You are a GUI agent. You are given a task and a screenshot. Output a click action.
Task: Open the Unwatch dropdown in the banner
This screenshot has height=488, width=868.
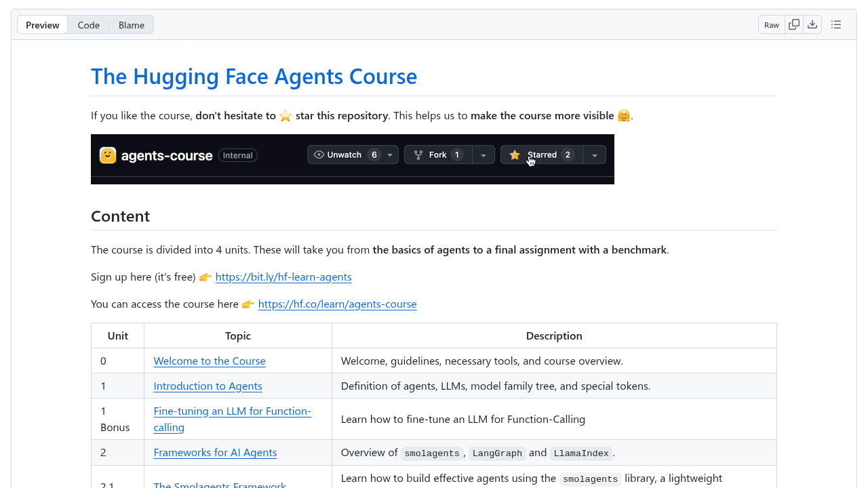click(390, 155)
